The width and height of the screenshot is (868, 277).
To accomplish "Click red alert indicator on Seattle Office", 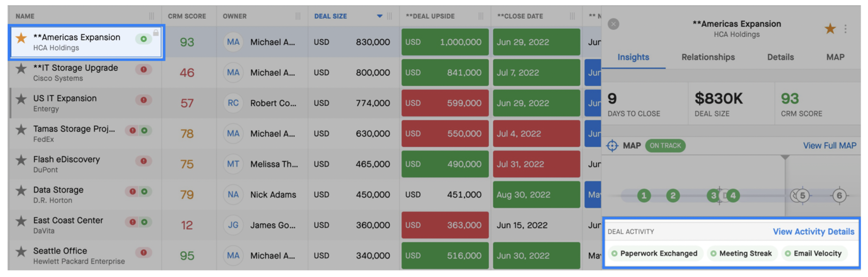I will (x=143, y=253).
